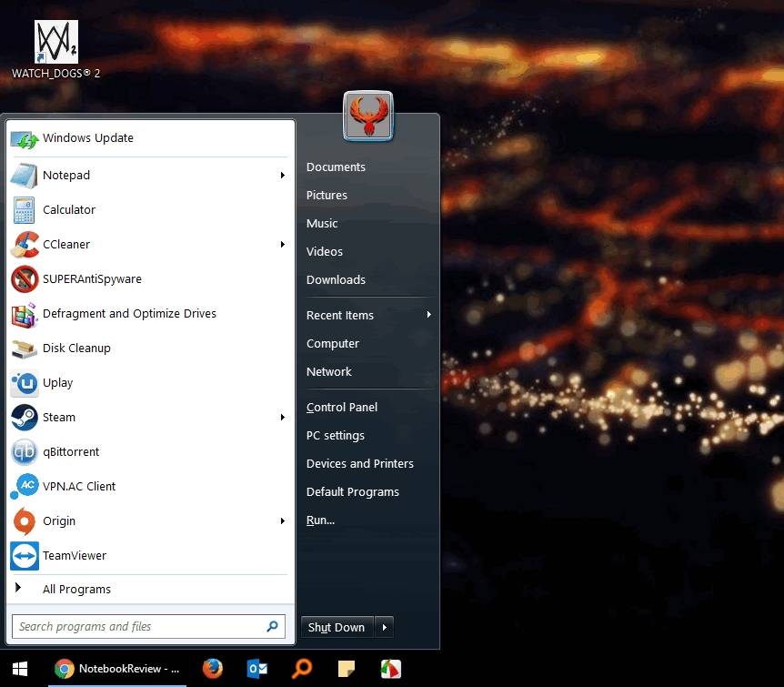Open the WATCH_DOGS 2 desktop shortcut
The height and width of the screenshot is (687, 784).
(x=56, y=50)
